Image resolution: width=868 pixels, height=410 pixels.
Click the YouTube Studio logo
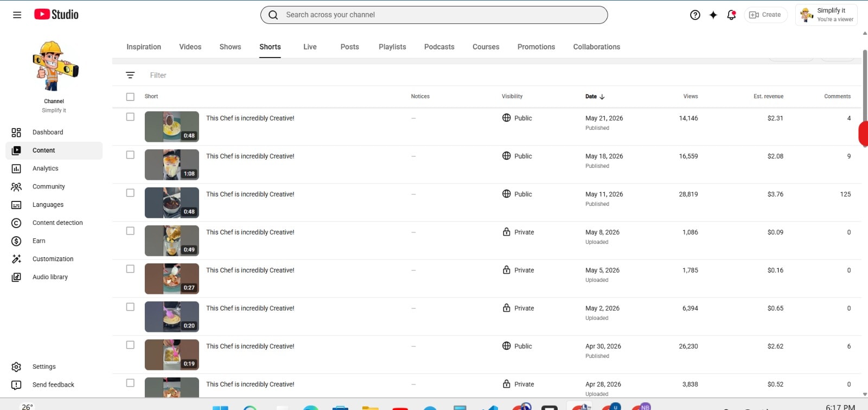[56, 15]
